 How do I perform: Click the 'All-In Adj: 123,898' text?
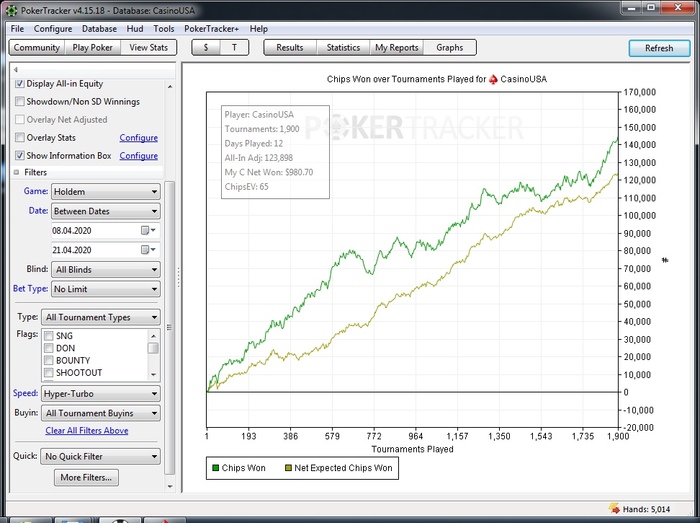258,158
